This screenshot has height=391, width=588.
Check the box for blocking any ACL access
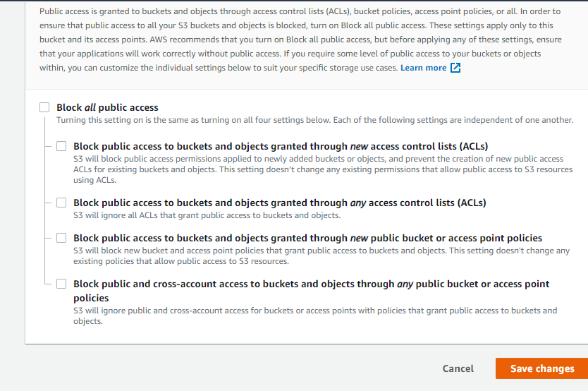pos(61,203)
